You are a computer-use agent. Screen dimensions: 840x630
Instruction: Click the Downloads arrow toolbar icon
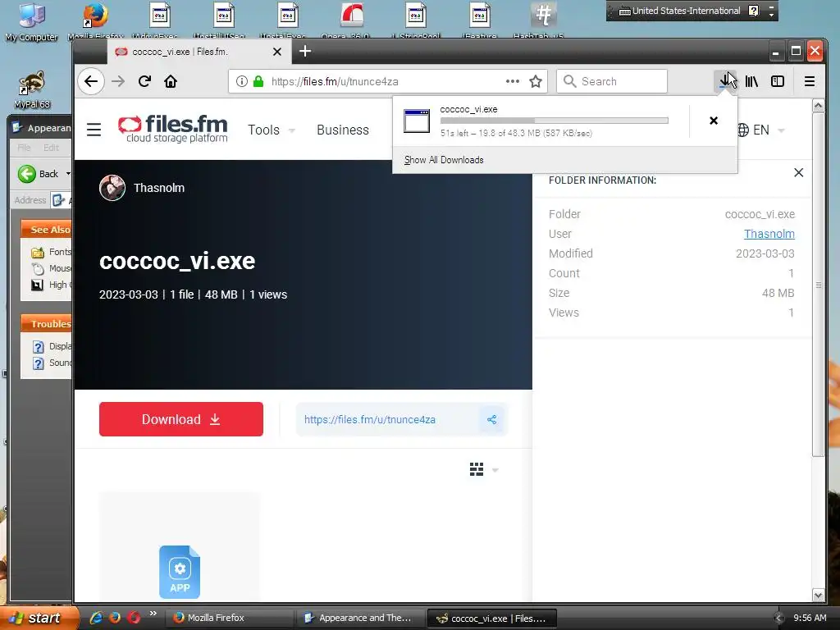[x=725, y=81]
